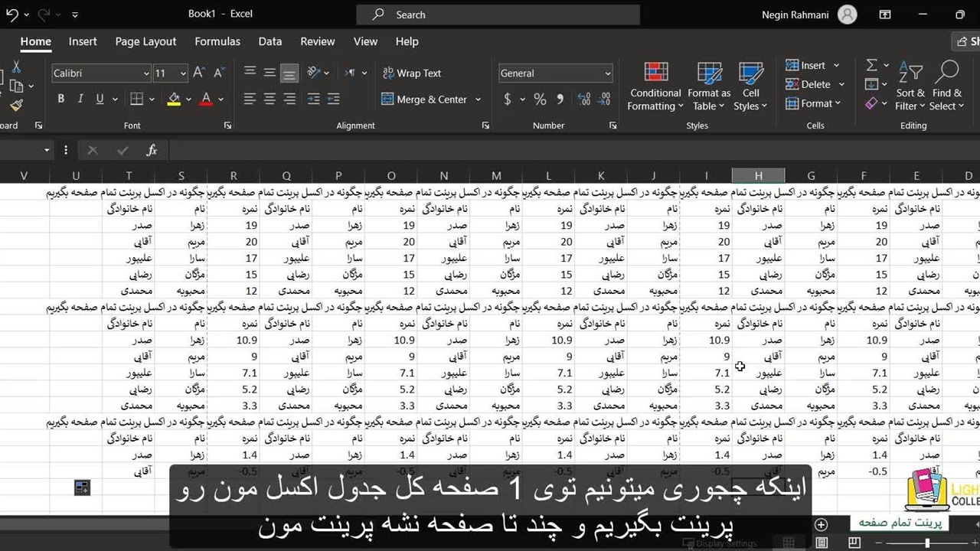Click the Insert Function fx icon
Screen dimensions: 980x551
pyautogui.click(x=152, y=151)
